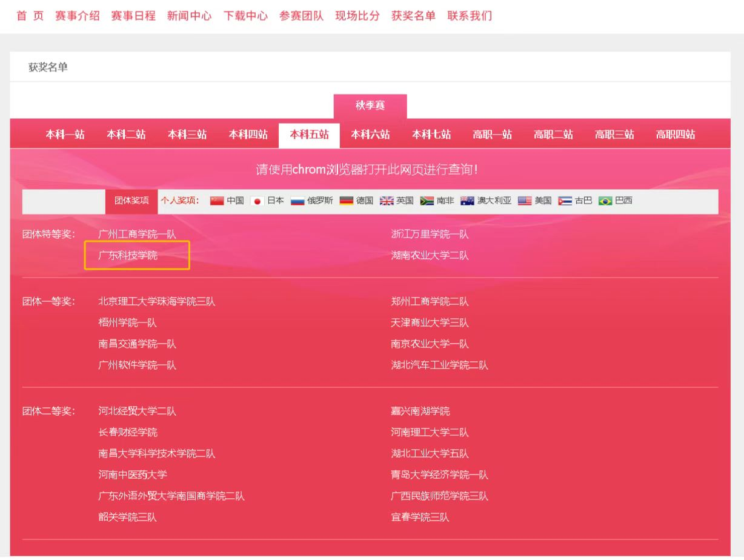Select the USA flag icon
The height and width of the screenshot is (560, 744).
pyautogui.click(x=525, y=201)
